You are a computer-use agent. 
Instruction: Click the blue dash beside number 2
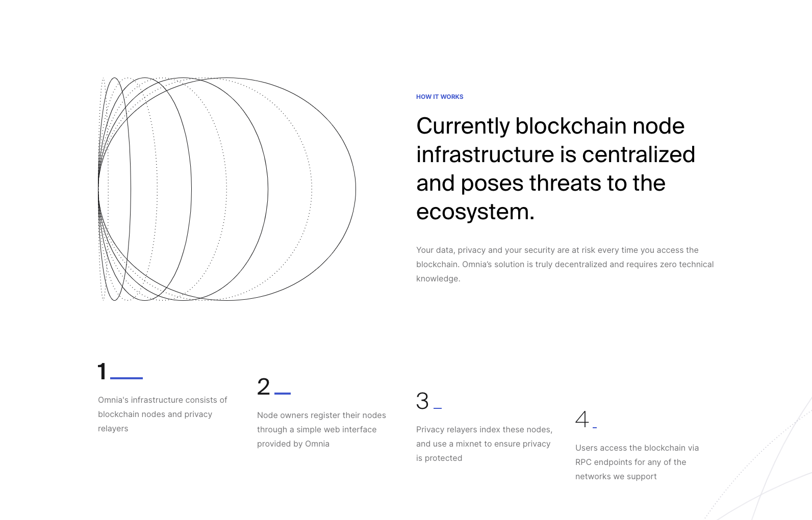(283, 394)
